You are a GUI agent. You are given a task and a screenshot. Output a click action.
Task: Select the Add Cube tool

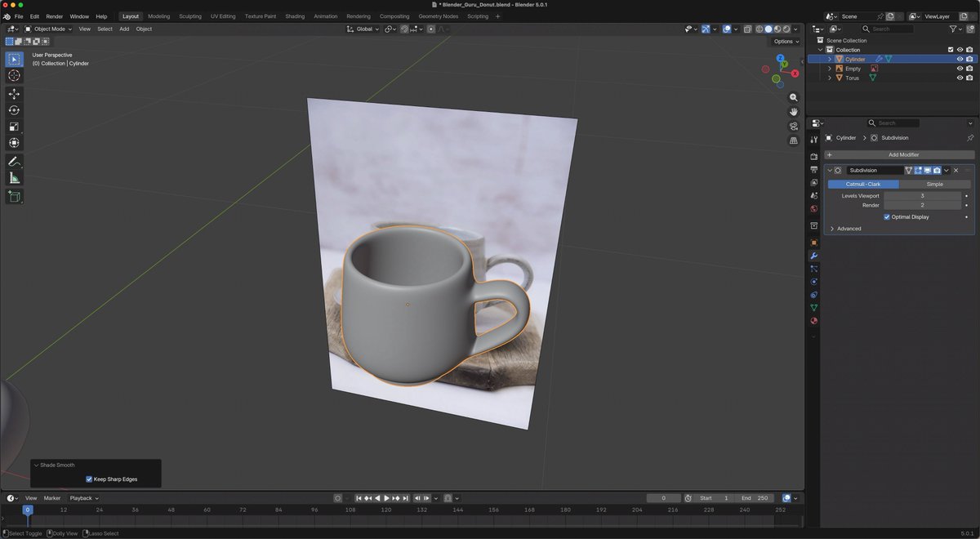(x=14, y=197)
